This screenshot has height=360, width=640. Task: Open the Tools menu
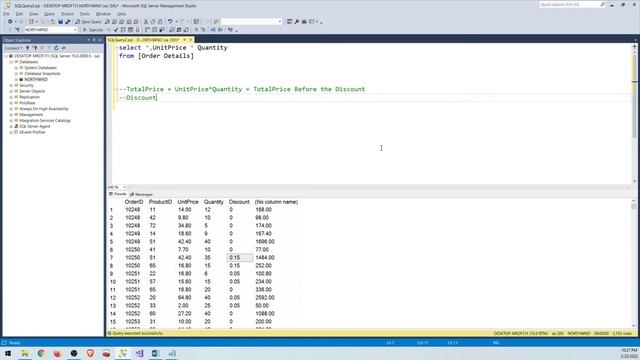click(x=84, y=14)
